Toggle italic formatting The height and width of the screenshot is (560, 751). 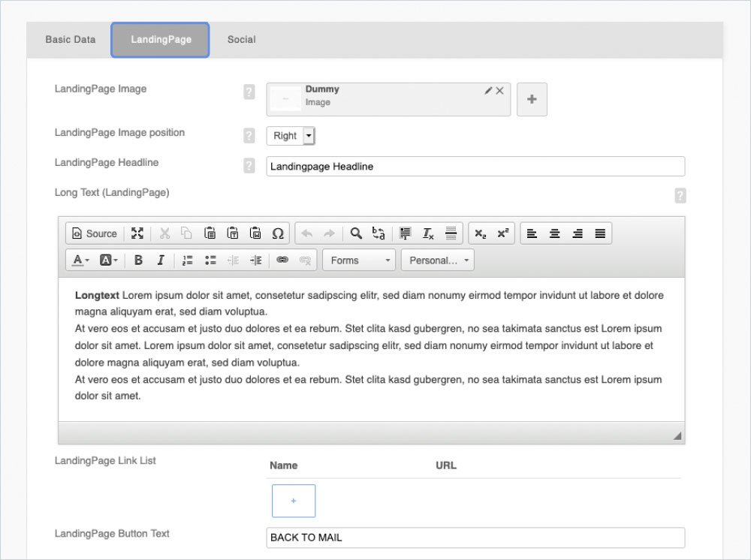161,260
